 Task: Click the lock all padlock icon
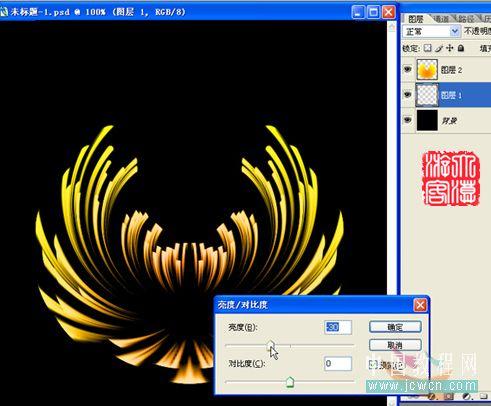pos(461,48)
